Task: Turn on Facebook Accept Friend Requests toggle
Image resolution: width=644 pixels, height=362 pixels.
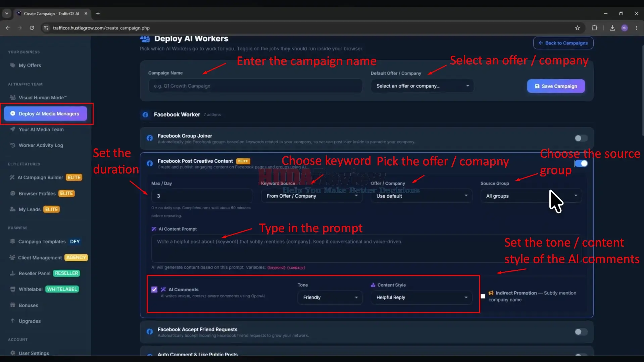Action: pos(581,332)
